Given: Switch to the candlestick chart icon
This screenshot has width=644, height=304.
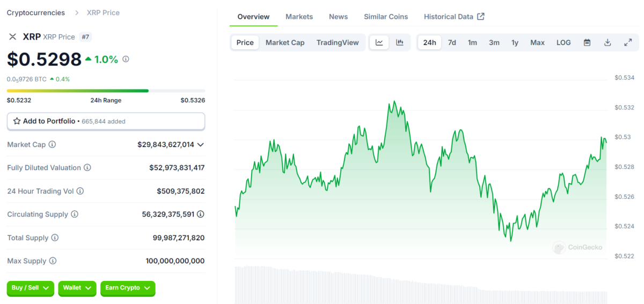Looking at the screenshot, I should pos(400,42).
